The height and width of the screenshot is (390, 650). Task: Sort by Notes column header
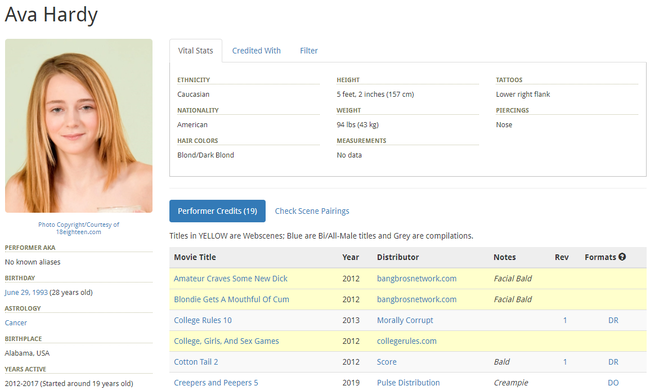504,257
